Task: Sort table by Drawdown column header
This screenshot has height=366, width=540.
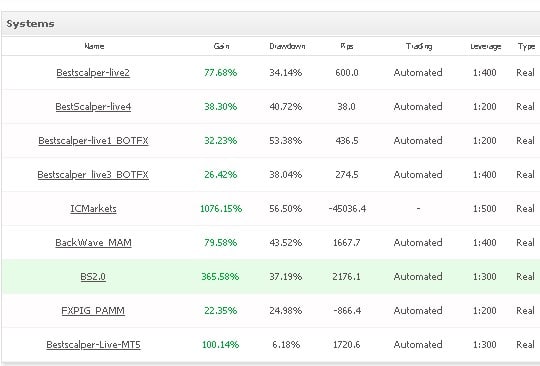Action: click(x=287, y=46)
